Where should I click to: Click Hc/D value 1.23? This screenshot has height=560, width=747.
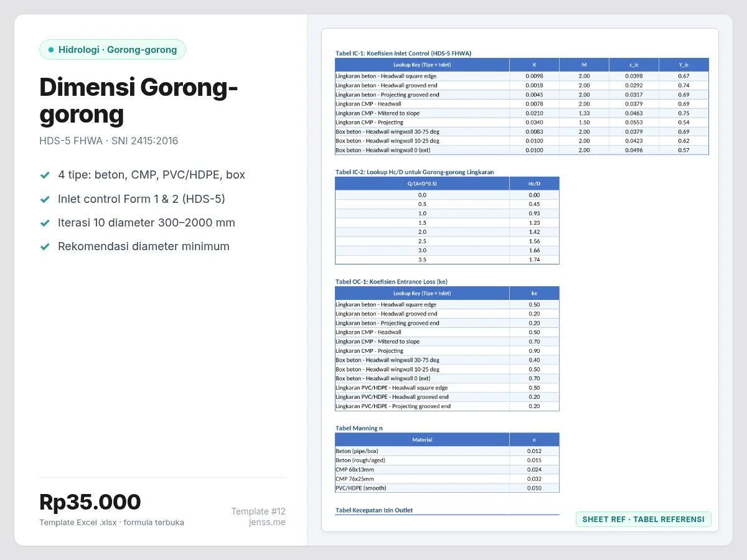point(534,223)
